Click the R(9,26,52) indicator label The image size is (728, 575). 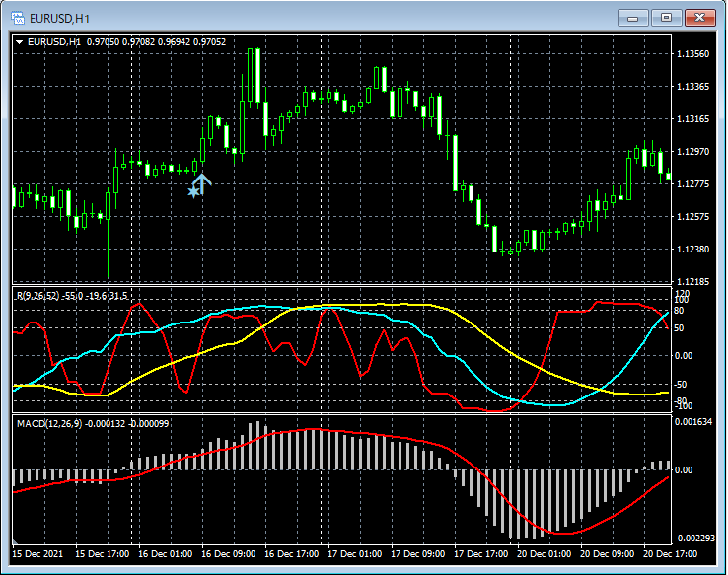(72, 296)
